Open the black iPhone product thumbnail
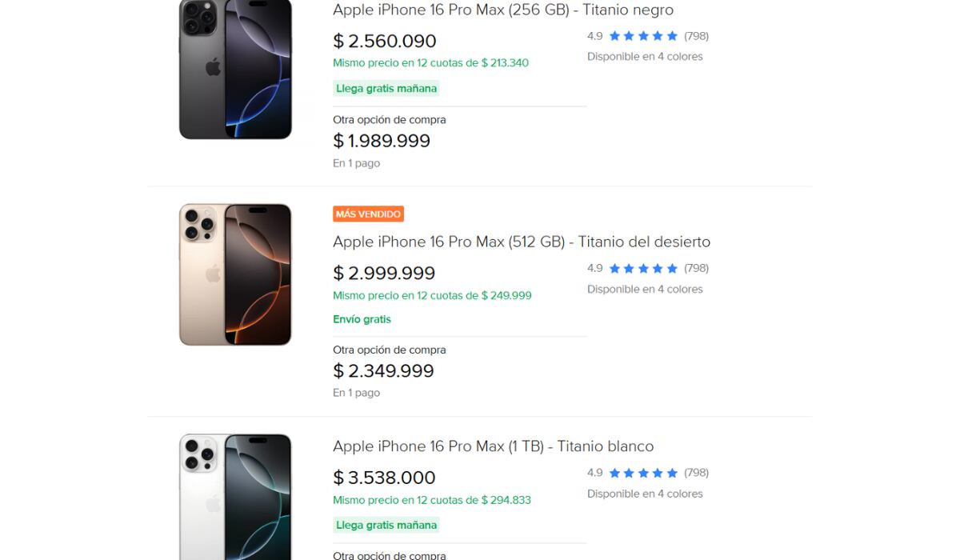Viewport: 960px width, 560px height. pyautogui.click(x=234, y=69)
